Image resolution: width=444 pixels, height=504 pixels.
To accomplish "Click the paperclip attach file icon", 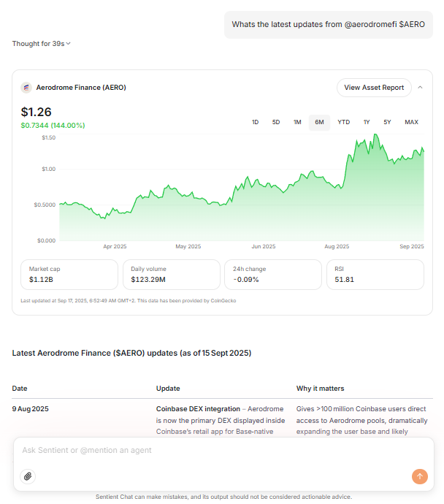I will point(28,476).
